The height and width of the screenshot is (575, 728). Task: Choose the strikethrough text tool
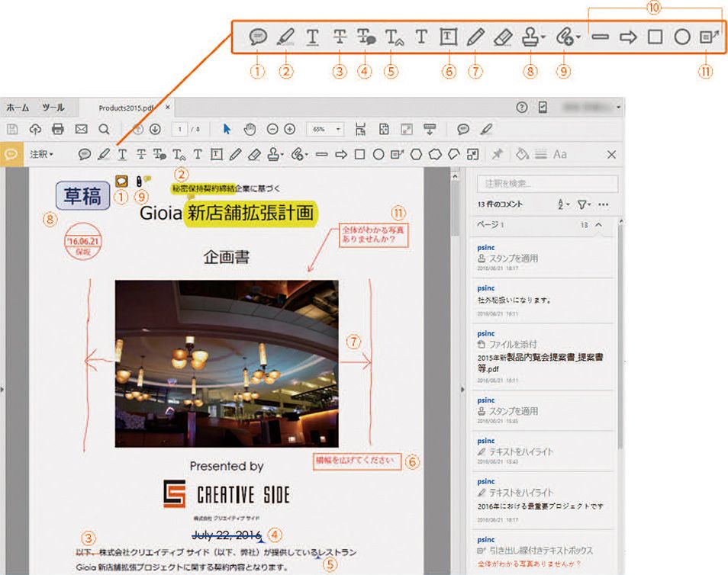[141, 154]
